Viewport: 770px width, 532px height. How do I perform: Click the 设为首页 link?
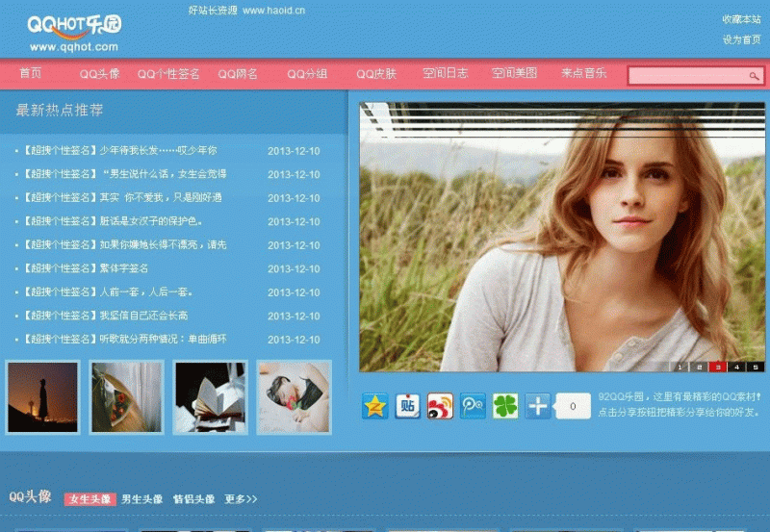click(741, 39)
